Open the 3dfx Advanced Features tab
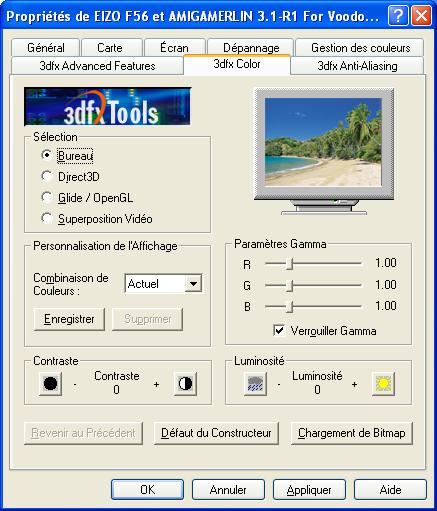The height and width of the screenshot is (511, 437). pos(97,66)
